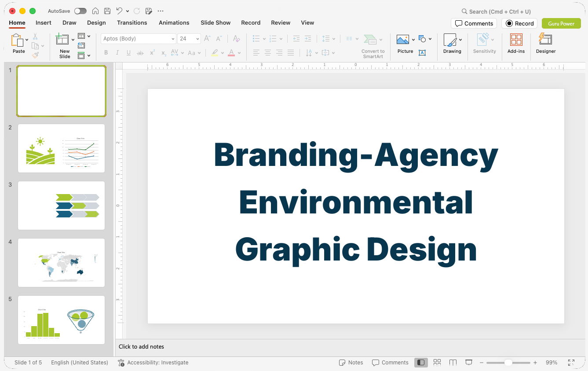Viewport: 588px width, 371px height.
Task: Click the Copy icon
Action: pyautogui.click(x=35, y=46)
